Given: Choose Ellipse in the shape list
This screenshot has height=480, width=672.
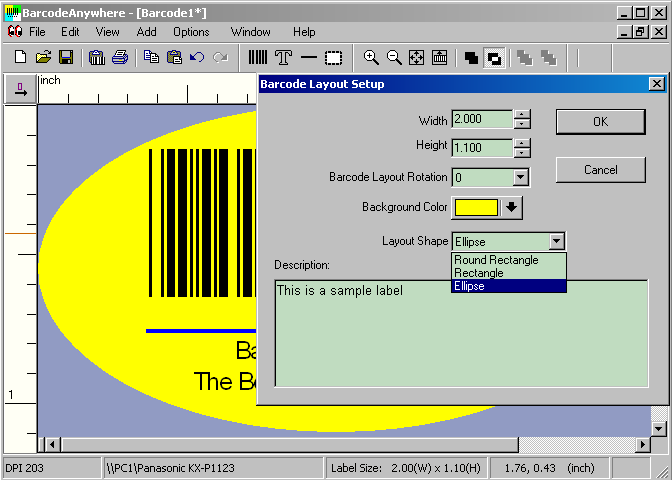Looking at the screenshot, I should pos(509,286).
